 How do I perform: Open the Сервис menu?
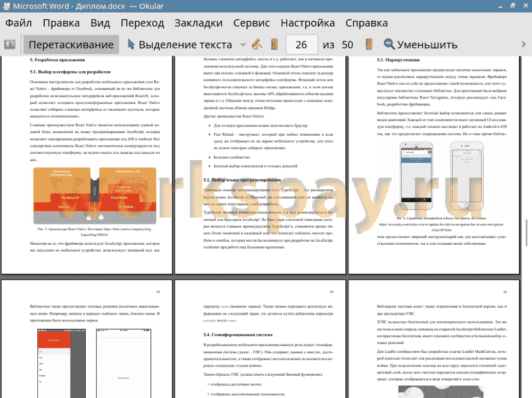pos(252,23)
